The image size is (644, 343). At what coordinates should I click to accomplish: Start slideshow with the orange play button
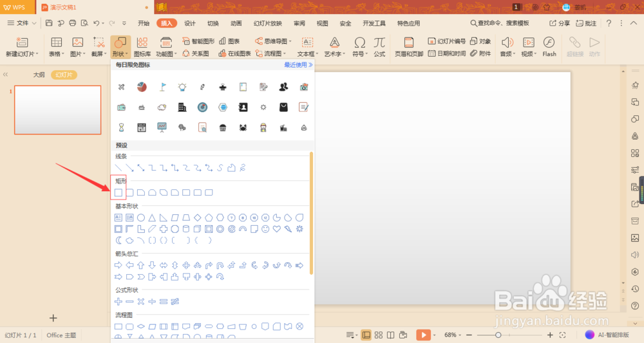click(423, 335)
